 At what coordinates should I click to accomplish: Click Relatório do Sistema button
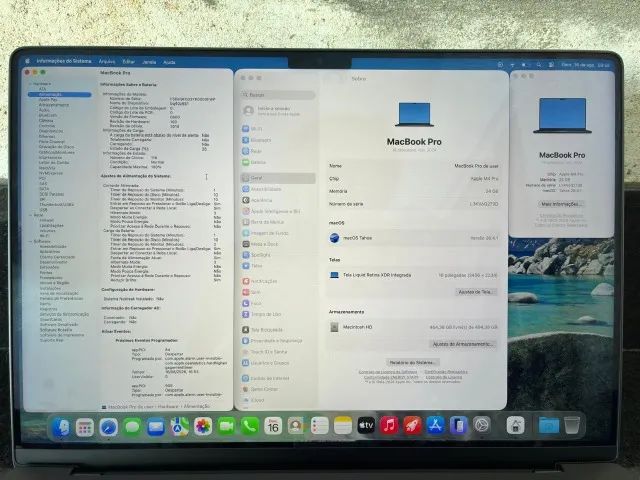[x=412, y=362]
